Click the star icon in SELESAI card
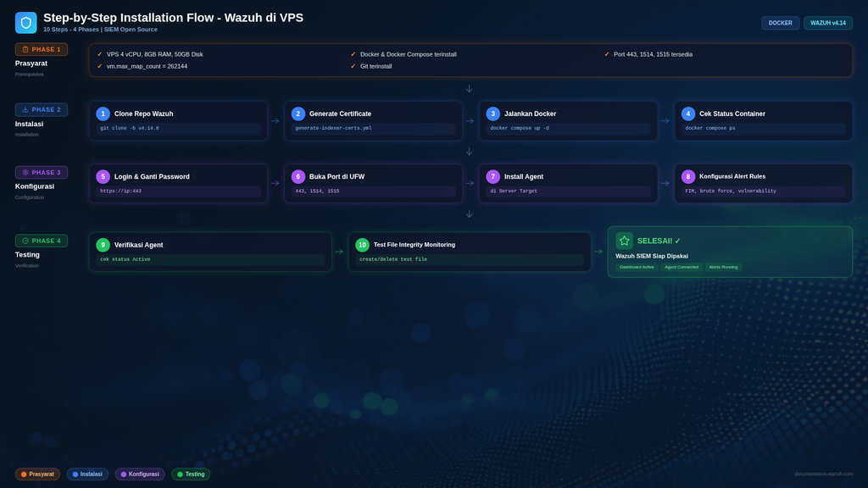 (624, 241)
